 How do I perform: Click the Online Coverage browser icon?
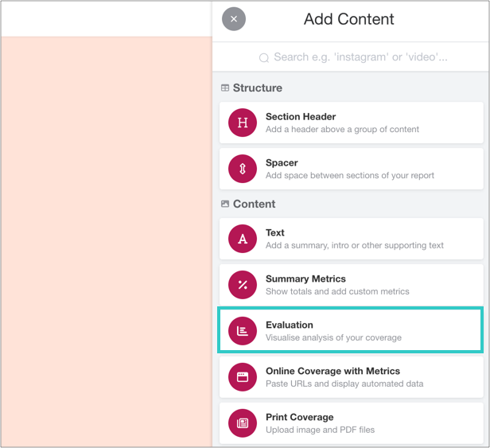pyautogui.click(x=243, y=377)
